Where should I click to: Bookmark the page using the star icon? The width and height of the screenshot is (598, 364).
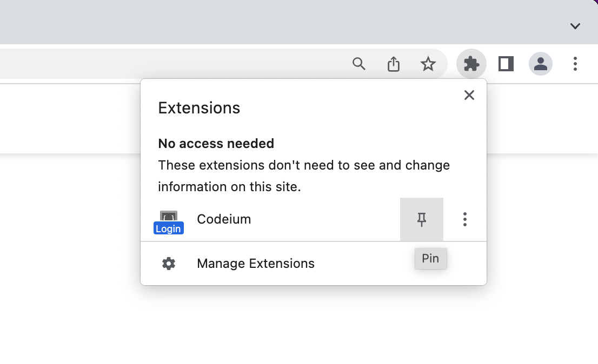[x=428, y=64]
